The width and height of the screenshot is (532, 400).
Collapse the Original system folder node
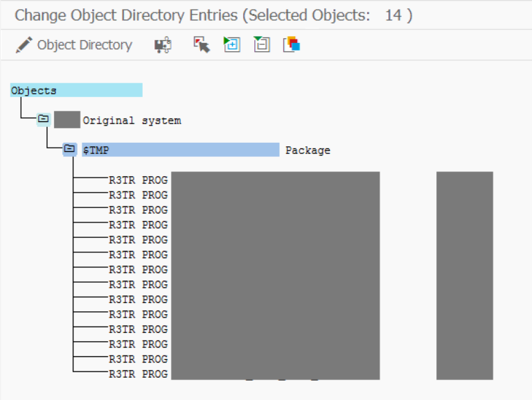coord(44,119)
